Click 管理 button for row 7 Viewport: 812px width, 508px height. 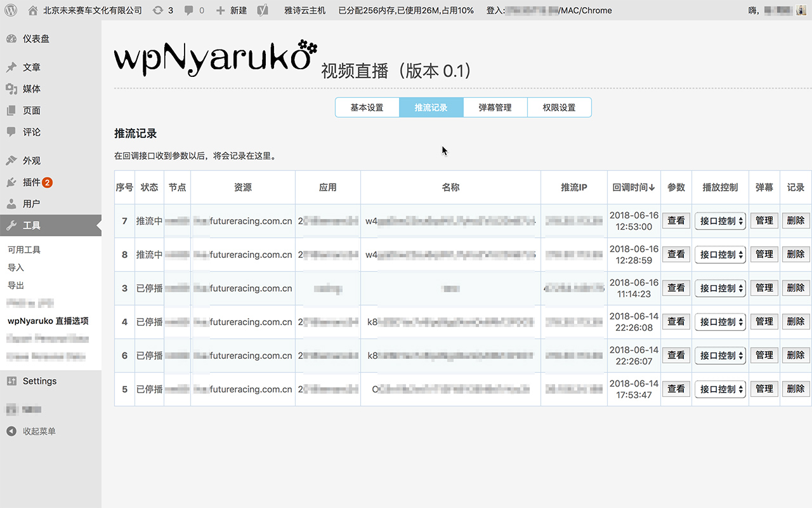(x=764, y=220)
